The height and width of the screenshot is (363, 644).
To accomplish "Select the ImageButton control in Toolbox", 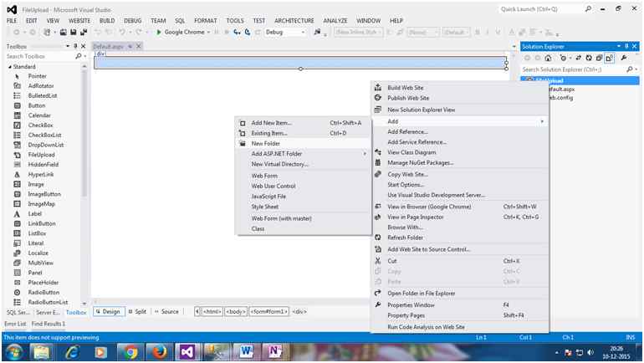I will [x=45, y=194].
